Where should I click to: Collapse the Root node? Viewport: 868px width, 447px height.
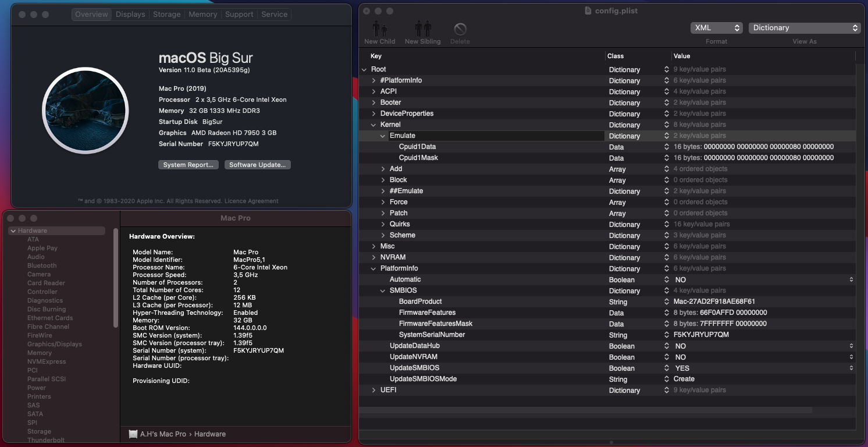[364, 69]
